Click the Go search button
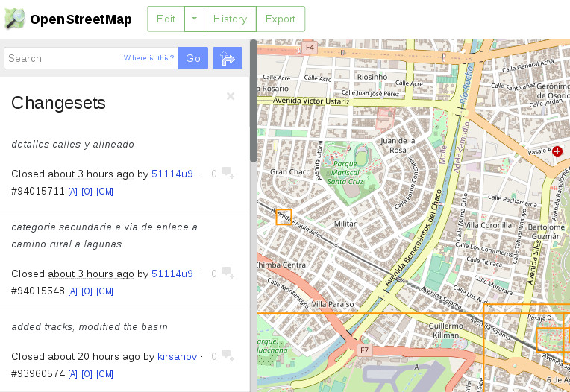The height and width of the screenshot is (392, 570). (193, 58)
